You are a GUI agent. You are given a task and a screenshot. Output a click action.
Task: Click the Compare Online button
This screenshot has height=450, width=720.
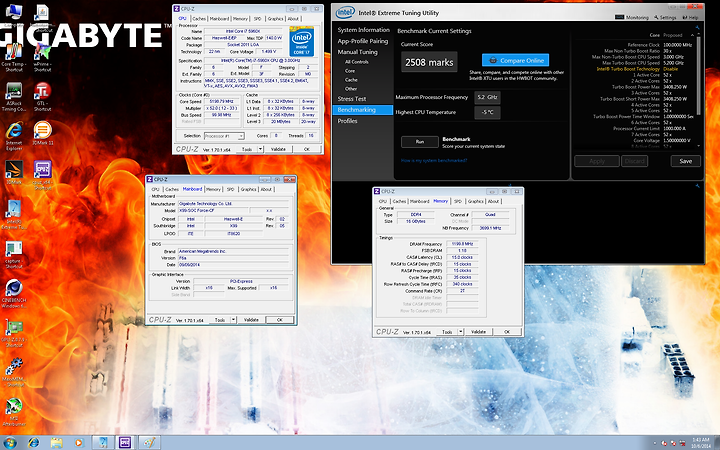(516, 60)
